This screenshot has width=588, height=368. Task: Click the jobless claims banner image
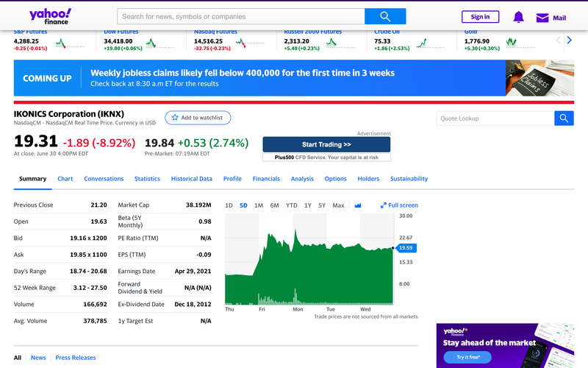tap(539, 78)
